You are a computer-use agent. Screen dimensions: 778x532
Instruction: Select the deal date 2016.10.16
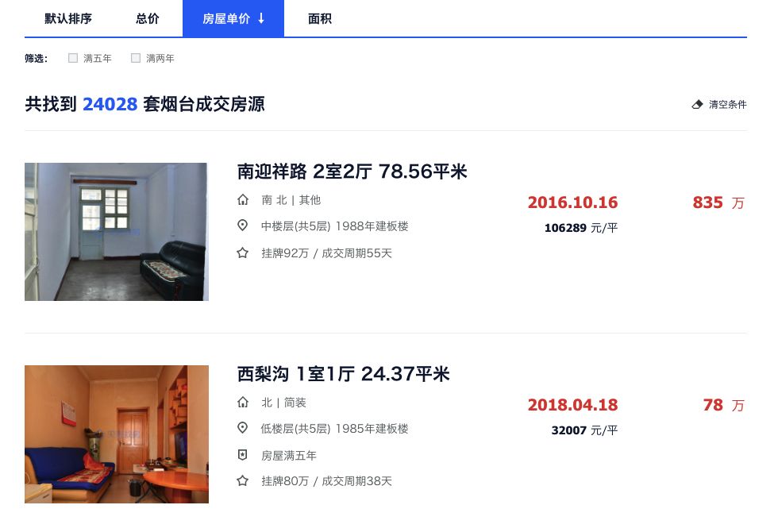(x=572, y=202)
